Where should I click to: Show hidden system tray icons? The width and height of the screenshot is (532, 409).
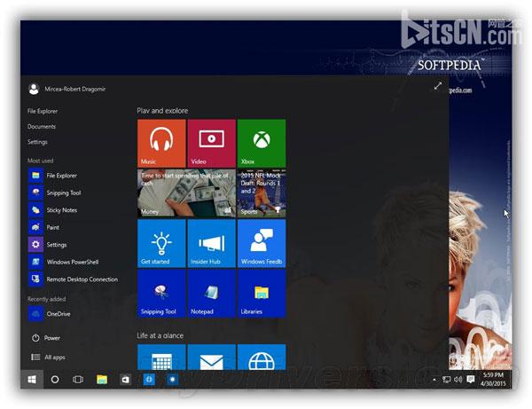click(x=434, y=380)
